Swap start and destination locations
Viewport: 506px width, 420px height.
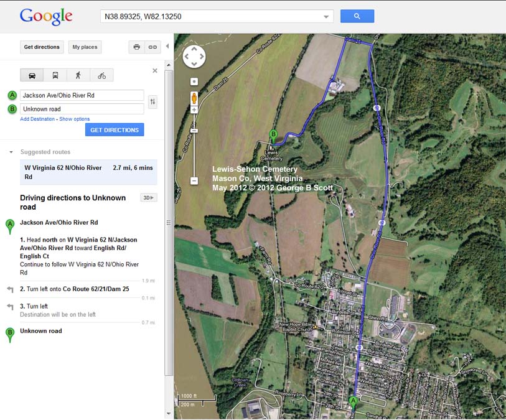click(153, 101)
